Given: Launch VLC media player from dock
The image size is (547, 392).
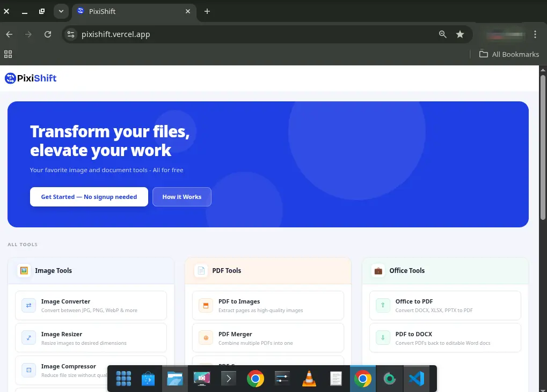Looking at the screenshot, I should pyautogui.click(x=309, y=379).
